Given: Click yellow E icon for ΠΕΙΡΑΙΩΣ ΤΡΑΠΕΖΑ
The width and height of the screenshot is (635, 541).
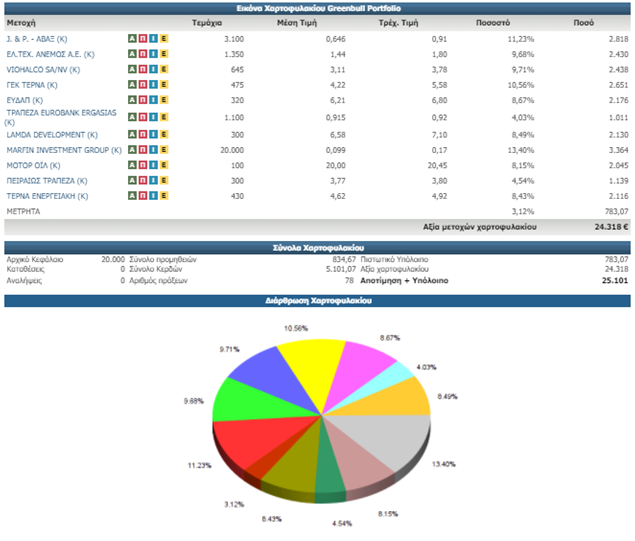Looking at the screenshot, I should click(164, 181).
